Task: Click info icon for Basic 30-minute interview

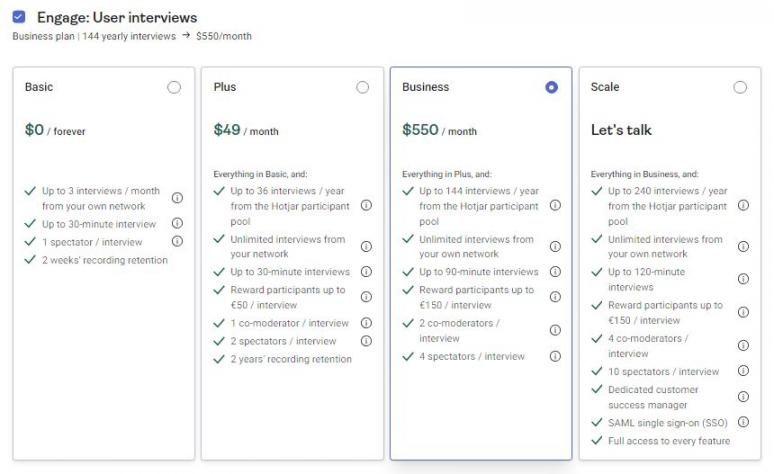Action: click(178, 224)
